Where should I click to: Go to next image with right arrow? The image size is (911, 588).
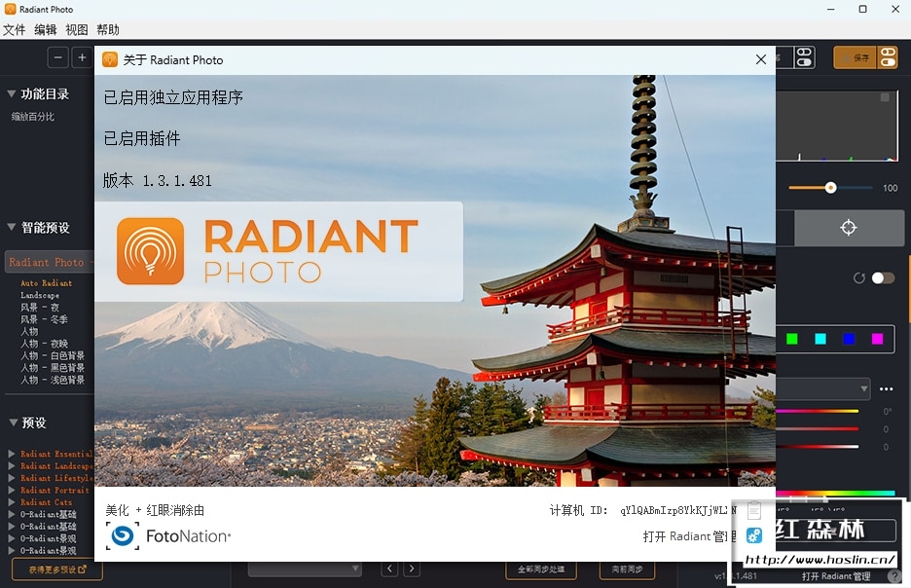click(x=412, y=569)
